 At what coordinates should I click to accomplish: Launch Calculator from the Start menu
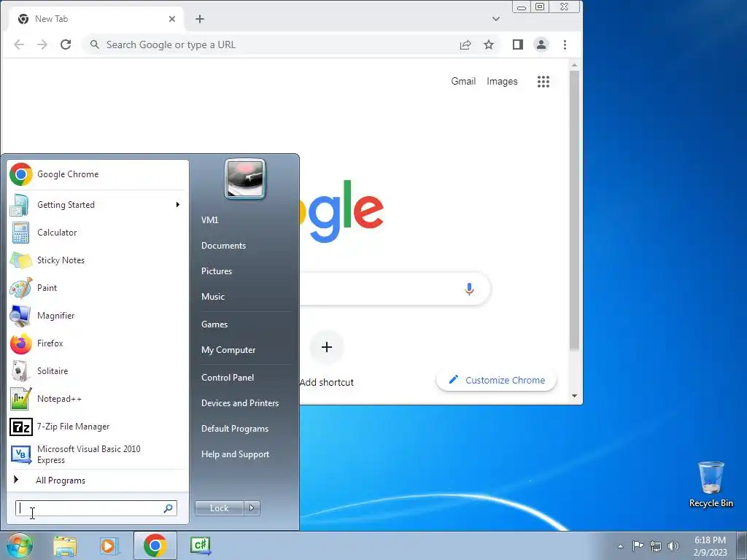click(97, 233)
